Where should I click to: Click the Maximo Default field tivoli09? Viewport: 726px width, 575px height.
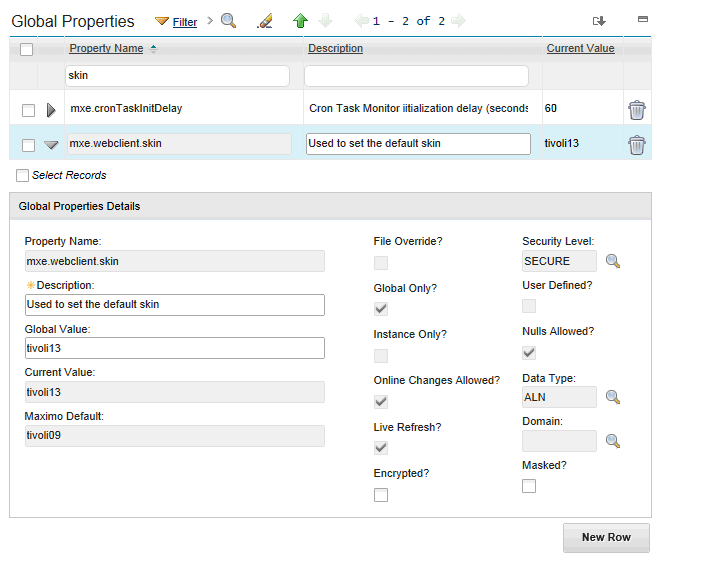click(175, 436)
